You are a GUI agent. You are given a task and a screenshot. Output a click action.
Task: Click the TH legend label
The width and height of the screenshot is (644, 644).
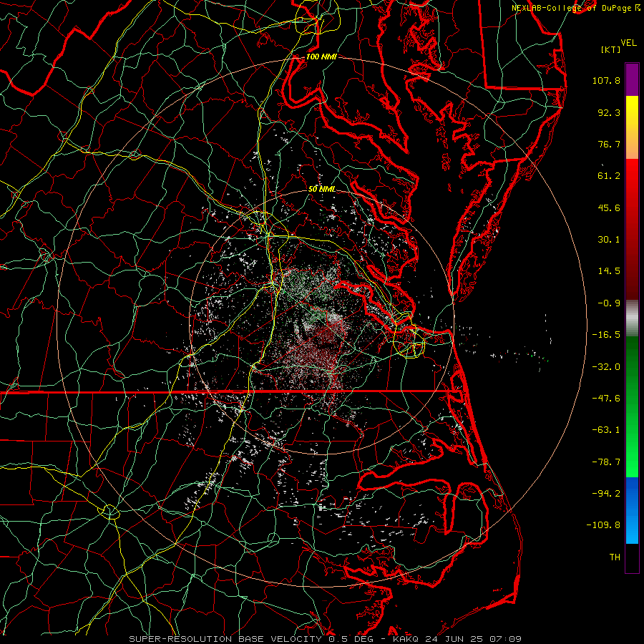coord(615,557)
